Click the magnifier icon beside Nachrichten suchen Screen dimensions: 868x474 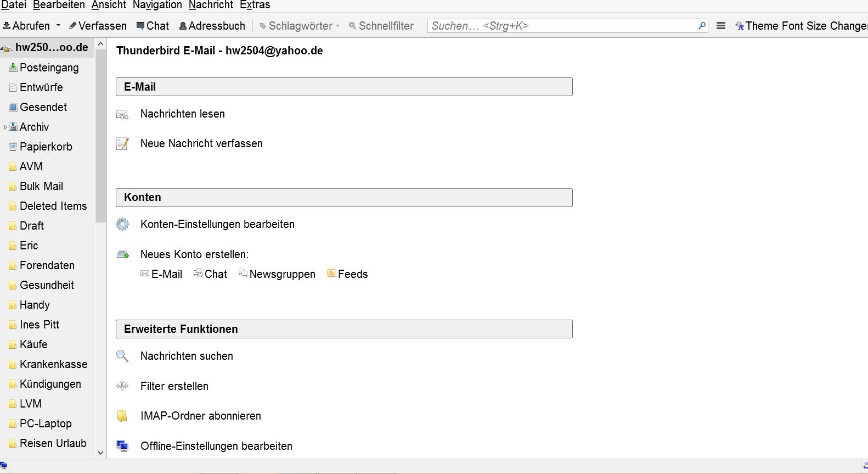coord(122,356)
